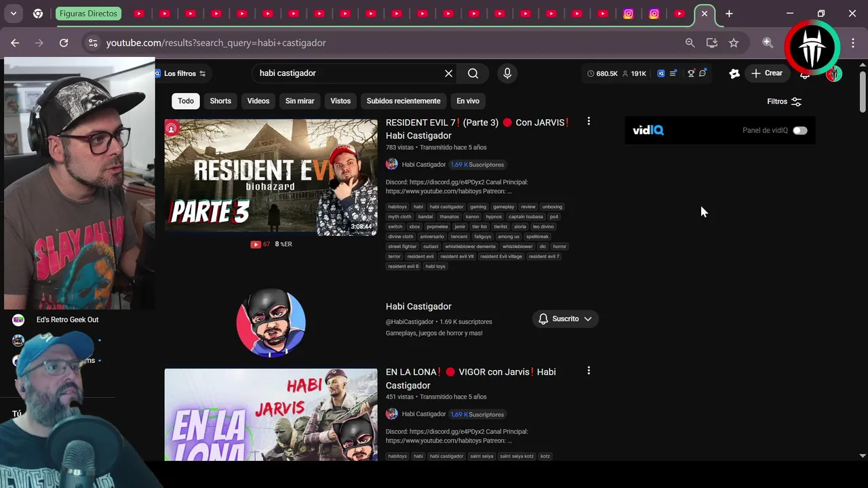Go back using the browser back arrow

(x=15, y=43)
